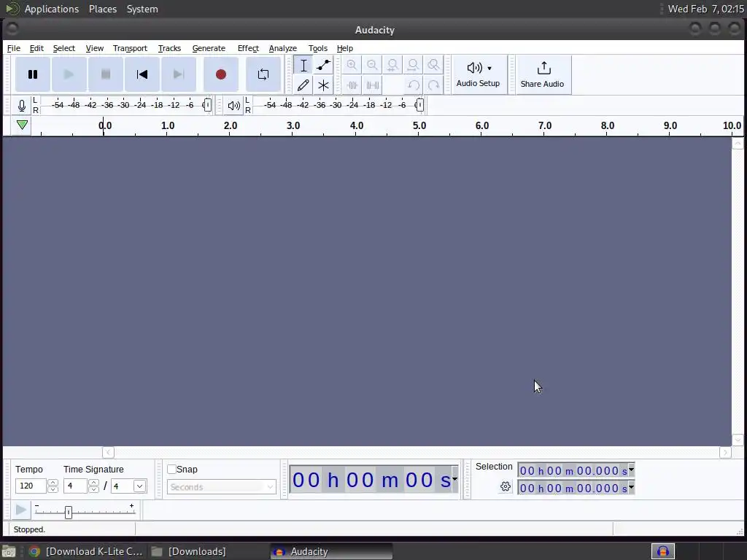Decrease tempo with the down arrow
Image resolution: width=747 pixels, height=560 pixels.
coord(53,489)
